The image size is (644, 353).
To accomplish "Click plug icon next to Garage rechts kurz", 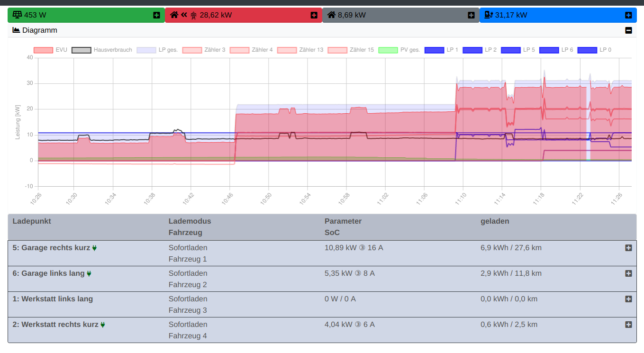I will [x=94, y=248].
